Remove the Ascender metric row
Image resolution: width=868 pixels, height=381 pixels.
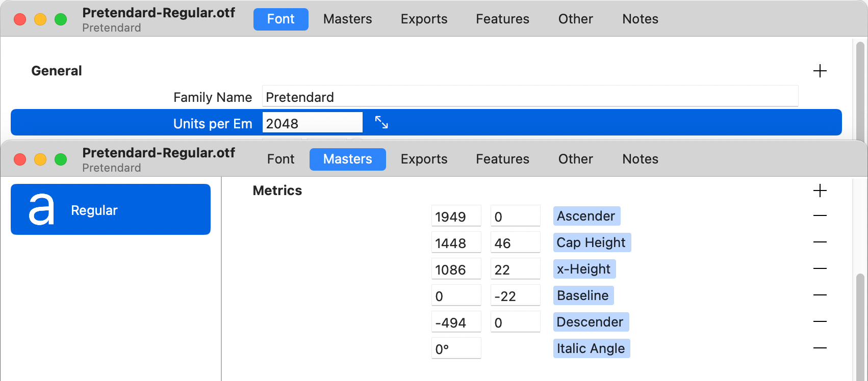pyautogui.click(x=820, y=216)
